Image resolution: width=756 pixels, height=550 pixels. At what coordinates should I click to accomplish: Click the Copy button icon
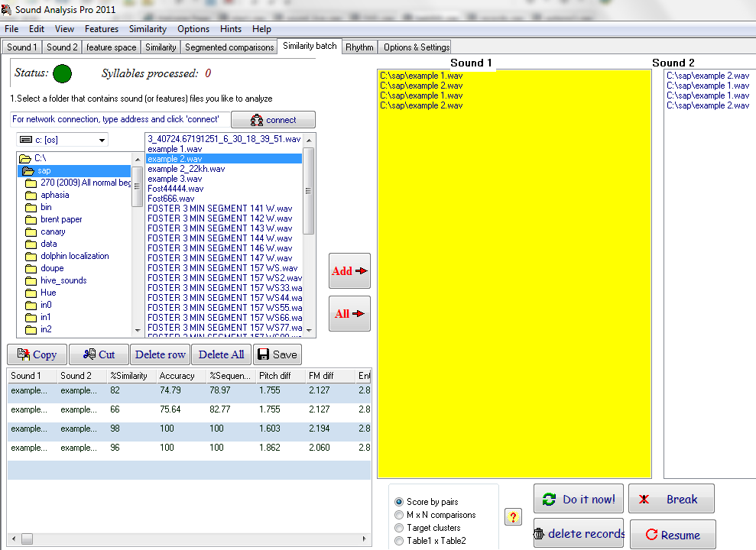tap(22, 354)
